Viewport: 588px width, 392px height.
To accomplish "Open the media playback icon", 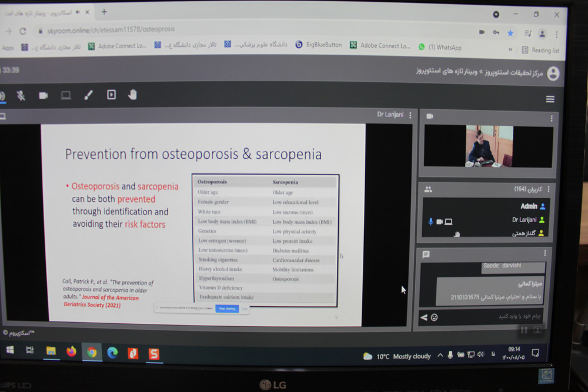I will 111,95.
